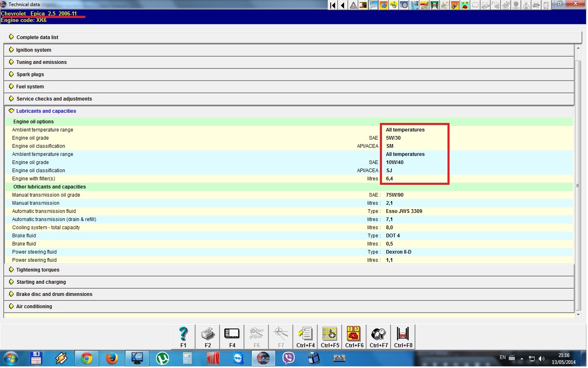Select the 5W/30 engine oil grade value
Viewport: 588px width, 368px height.
click(x=393, y=138)
